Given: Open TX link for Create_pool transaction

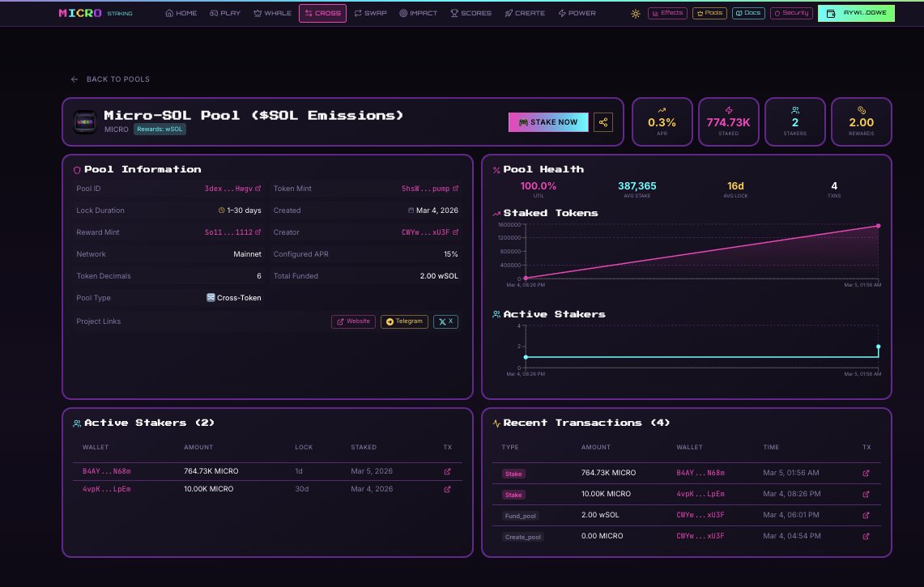Looking at the screenshot, I should (866, 536).
